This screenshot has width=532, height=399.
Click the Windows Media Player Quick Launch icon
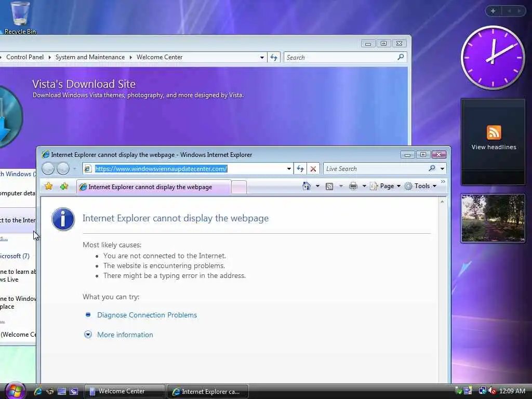tap(50, 391)
